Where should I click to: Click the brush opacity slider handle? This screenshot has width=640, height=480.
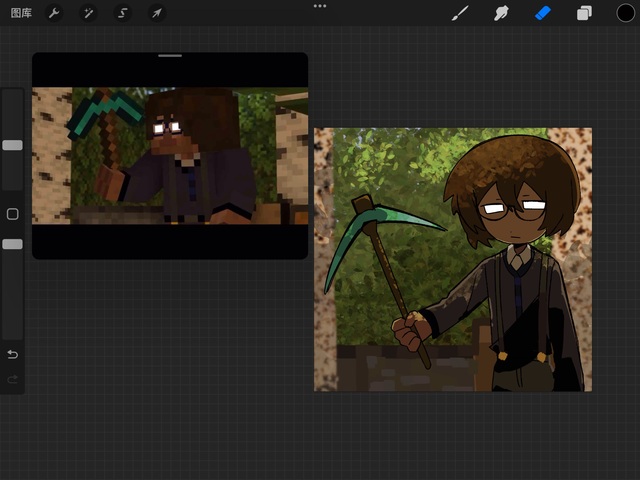click(x=12, y=244)
